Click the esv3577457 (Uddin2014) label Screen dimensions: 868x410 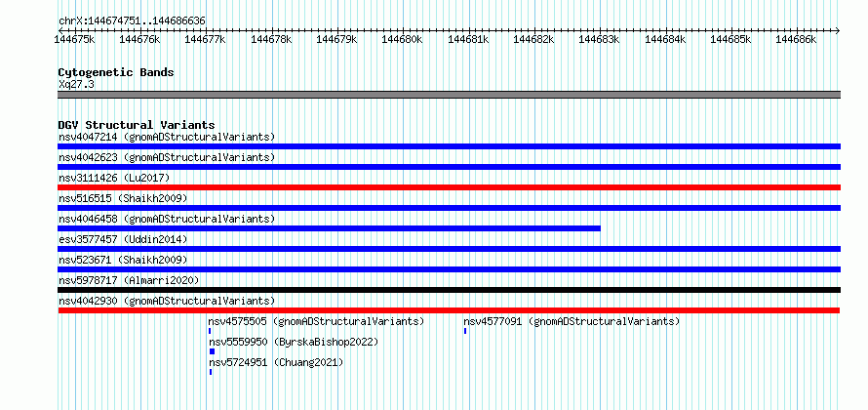point(123,239)
